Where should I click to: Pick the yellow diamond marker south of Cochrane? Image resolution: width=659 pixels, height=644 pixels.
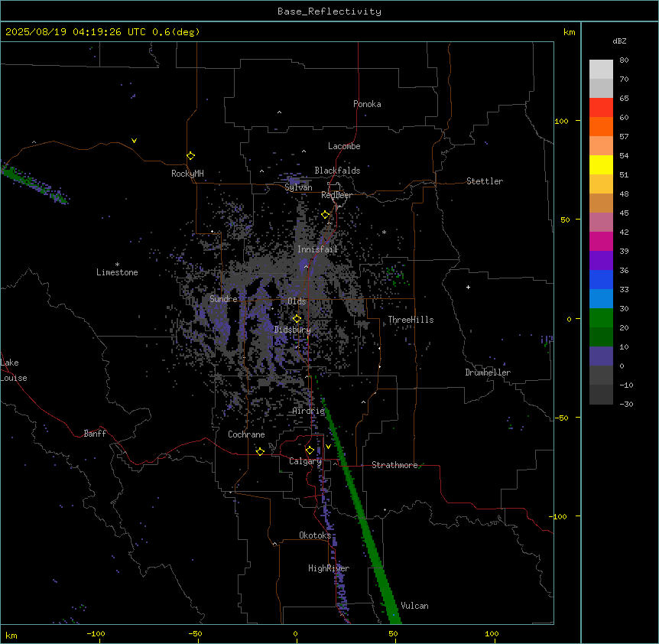coord(260,451)
